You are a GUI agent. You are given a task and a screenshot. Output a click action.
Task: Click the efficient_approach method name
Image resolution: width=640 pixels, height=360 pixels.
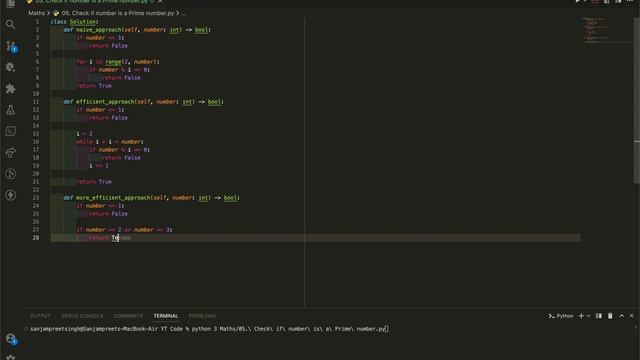tap(105, 102)
